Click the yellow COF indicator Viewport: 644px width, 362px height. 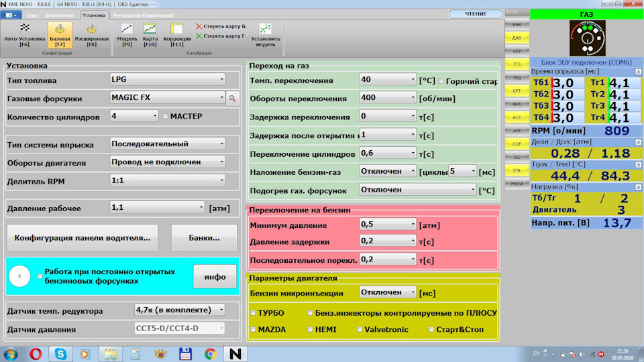pos(517,144)
